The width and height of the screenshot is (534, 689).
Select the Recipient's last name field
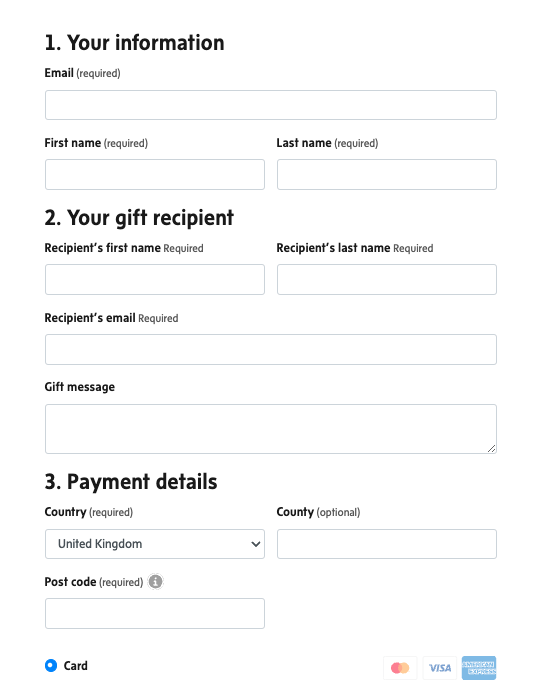[x=387, y=279]
